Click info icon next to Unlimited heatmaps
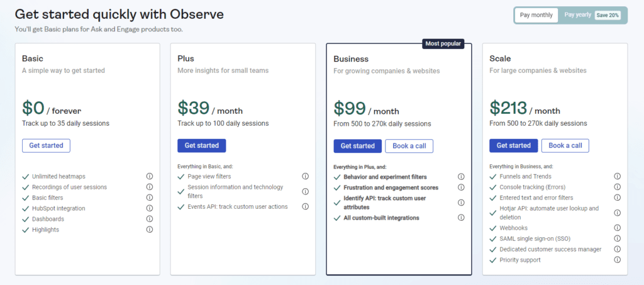644x285 pixels. click(x=150, y=177)
